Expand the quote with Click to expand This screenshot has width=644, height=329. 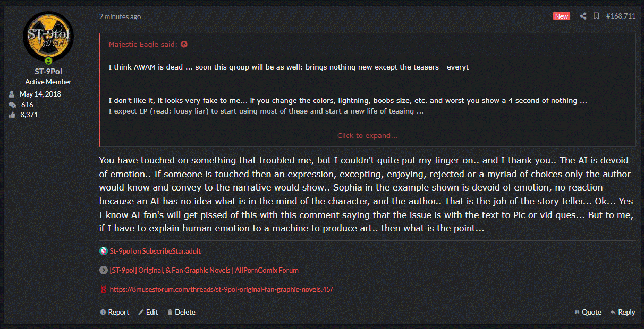tap(367, 135)
